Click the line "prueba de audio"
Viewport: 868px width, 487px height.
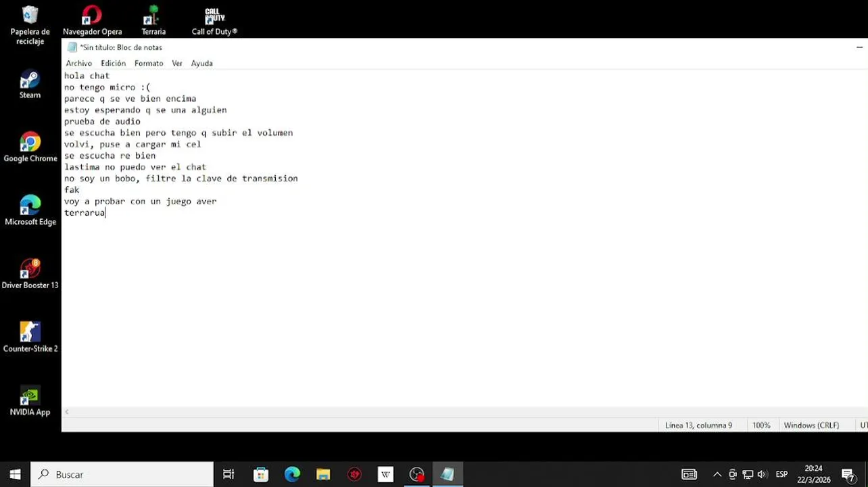click(x=102, y=122)
